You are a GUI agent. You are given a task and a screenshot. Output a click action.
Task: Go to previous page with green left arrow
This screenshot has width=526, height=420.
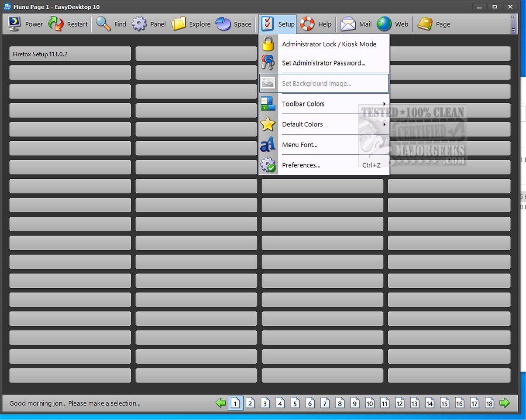tap(221, 403)
